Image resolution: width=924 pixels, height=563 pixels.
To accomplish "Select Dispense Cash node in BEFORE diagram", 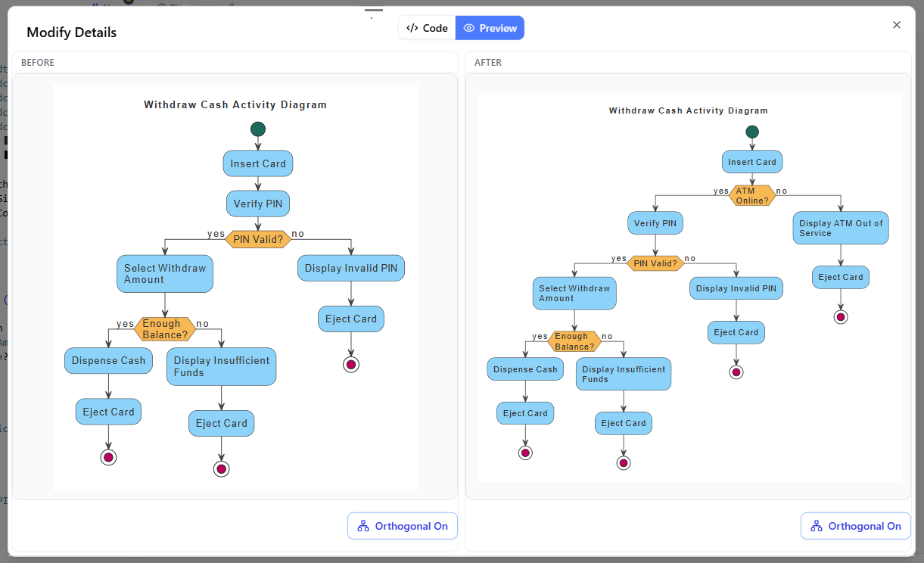I will coord(108,361).
